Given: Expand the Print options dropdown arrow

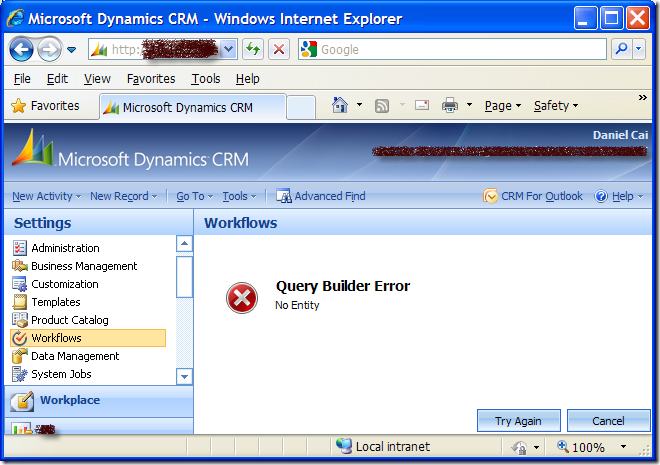Looking at the screenshot, I should pyautogui.click(x=469, y=105).
